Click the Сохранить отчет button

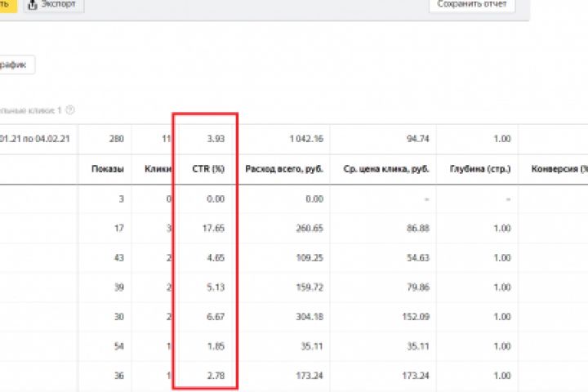[x=472, y=5]
